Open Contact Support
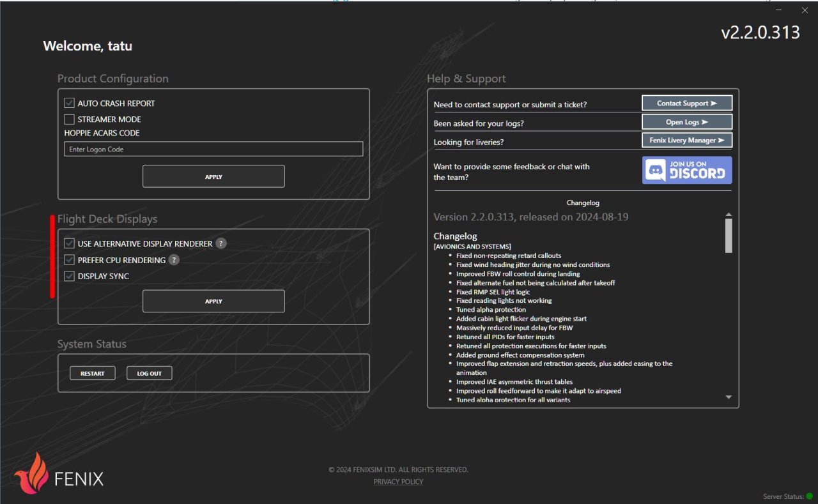Viewport: 818px width, 504px height. [687, 103]
